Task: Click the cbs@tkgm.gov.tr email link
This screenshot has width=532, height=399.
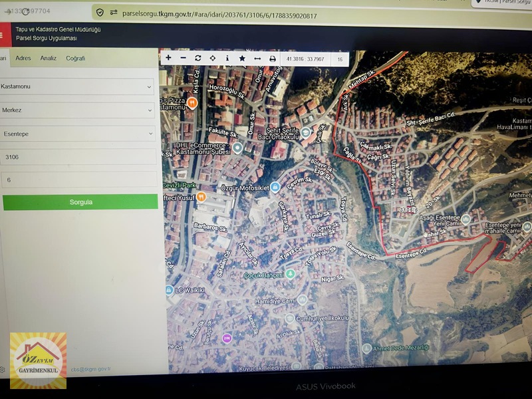Action: pyautogui.click(x=91, y=369)
